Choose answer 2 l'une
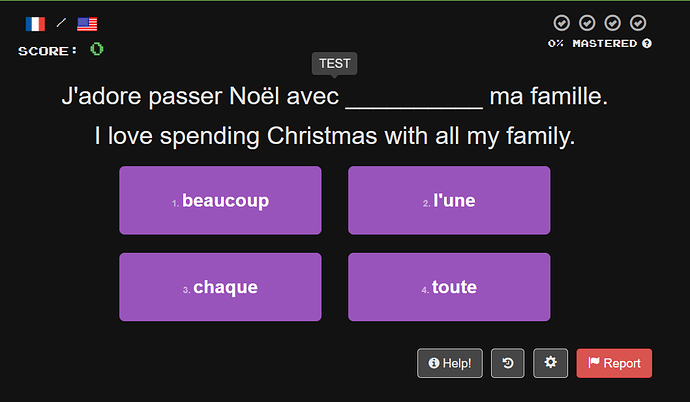Image resolution: width=690 pixels, height=402 pixels. tap(449, 200)
